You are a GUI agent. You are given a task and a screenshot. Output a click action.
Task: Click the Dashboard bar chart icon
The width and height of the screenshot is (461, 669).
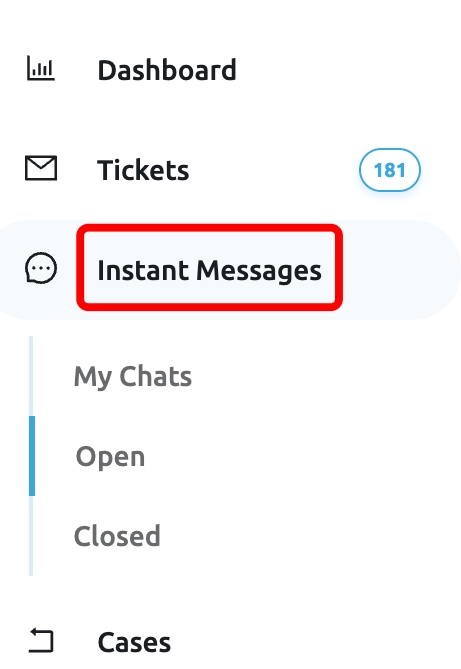click(x=41, y=68)
